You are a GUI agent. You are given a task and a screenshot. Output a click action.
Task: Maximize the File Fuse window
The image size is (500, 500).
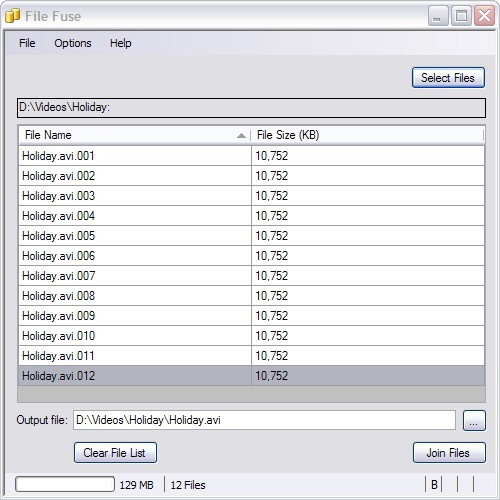coord(461,16)
